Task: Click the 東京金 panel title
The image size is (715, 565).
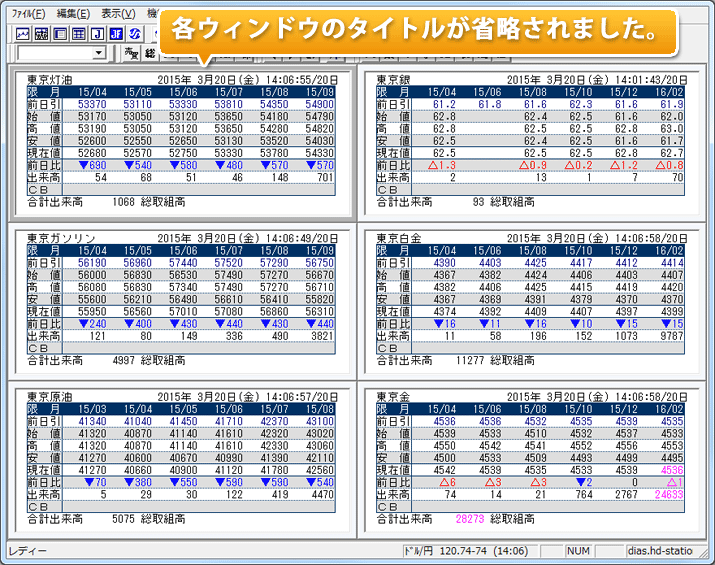Action: pyautogui.click(x=393, y=395)
